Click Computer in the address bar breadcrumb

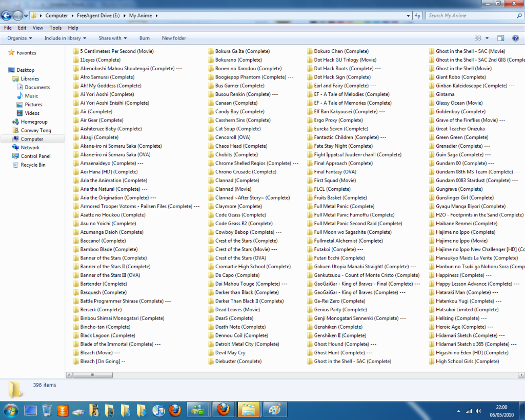56,15
